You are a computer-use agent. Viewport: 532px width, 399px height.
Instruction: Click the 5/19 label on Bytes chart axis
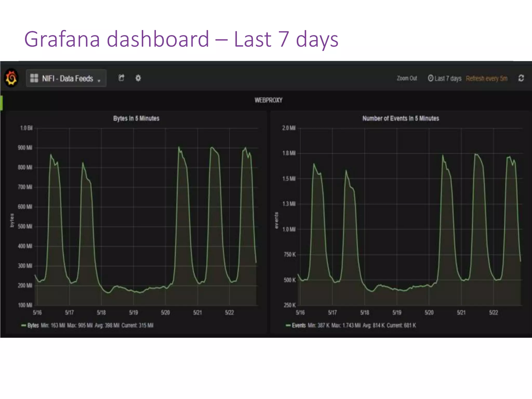[134, 312]
